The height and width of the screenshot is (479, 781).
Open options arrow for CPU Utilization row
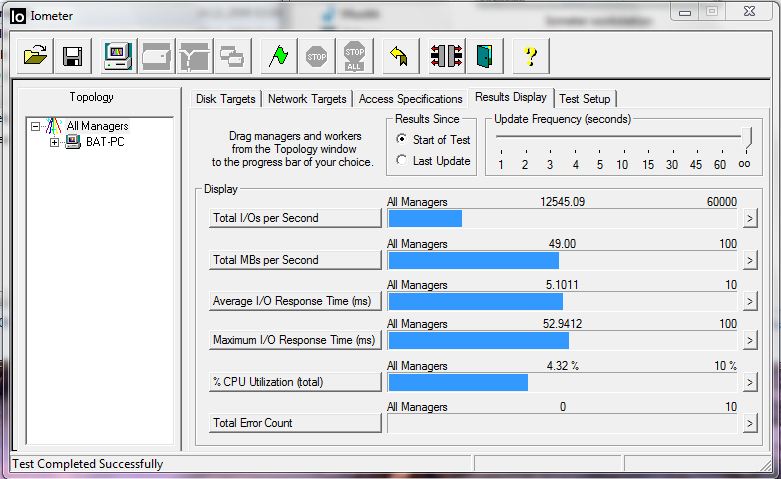pyautogui.click(x=750, y=382)
